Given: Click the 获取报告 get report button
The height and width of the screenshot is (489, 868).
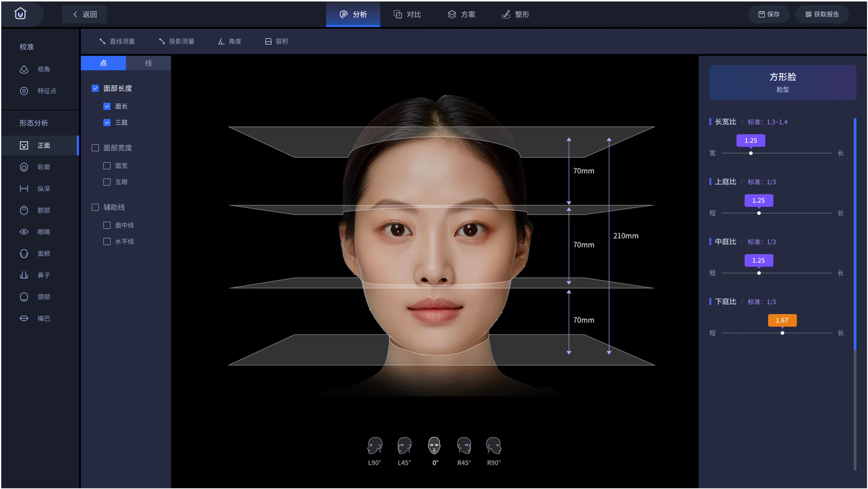Looking at the screenshot, I should click(x=822, y=14).
